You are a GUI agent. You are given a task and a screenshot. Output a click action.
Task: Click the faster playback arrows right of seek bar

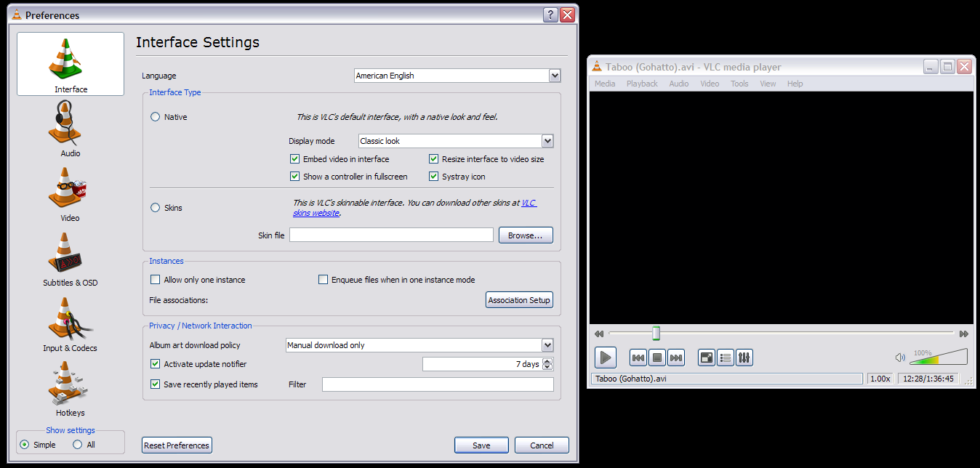click(x=964, y=334)
